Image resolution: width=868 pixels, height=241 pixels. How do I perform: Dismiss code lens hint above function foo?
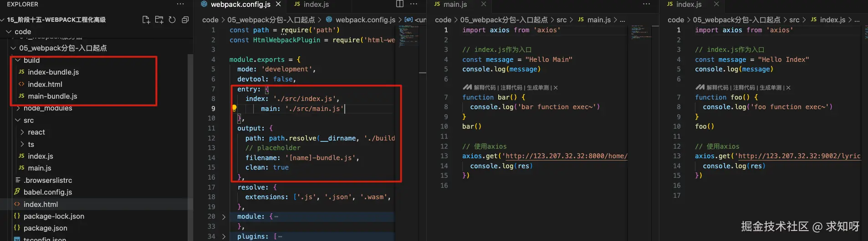point(788,88)
